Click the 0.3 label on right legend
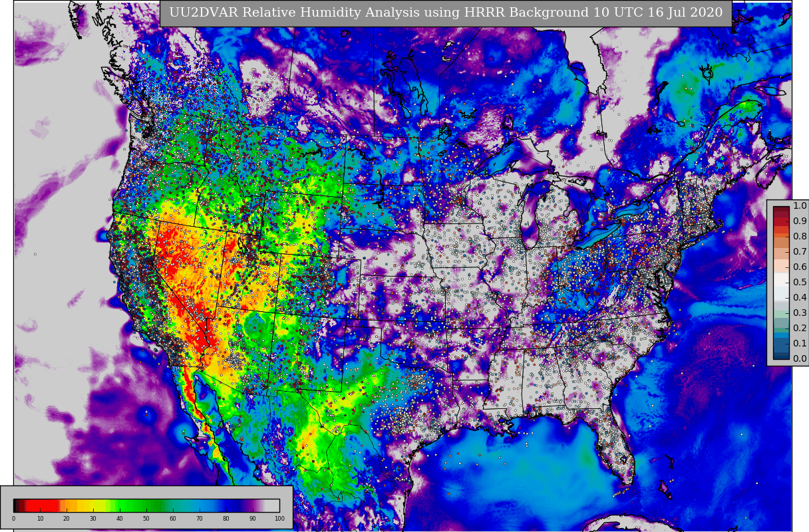Screen dimensions: 809x532 800,313
